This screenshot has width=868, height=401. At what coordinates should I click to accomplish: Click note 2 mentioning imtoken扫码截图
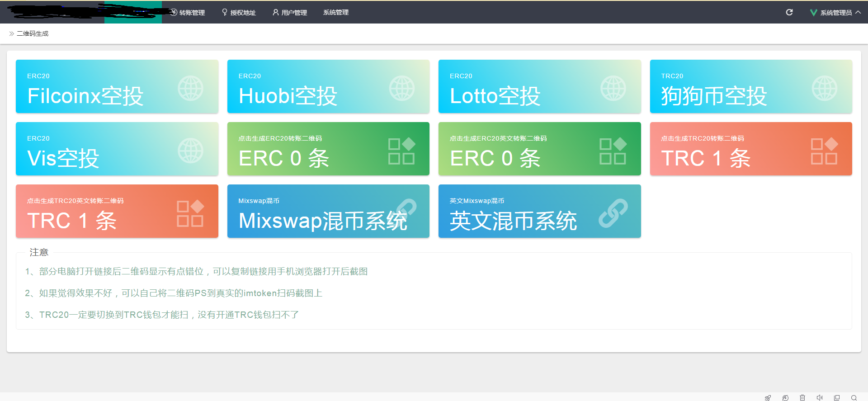pos(174,293)
